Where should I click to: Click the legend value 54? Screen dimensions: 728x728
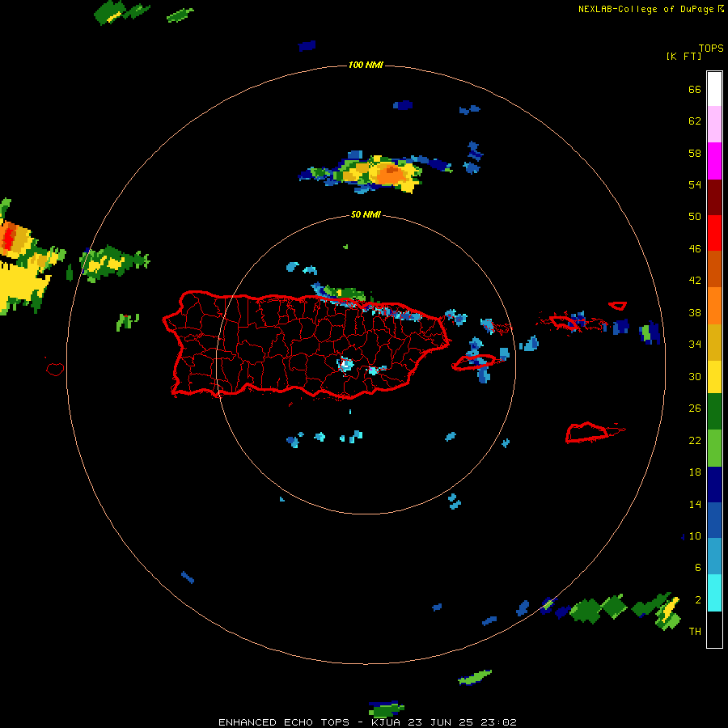tap(695, 184)
